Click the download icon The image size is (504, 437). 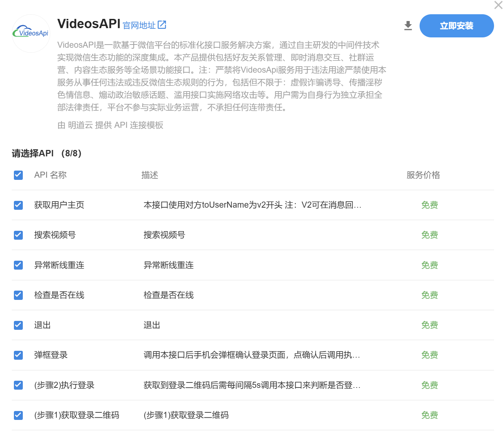click(x=408, y=26)
